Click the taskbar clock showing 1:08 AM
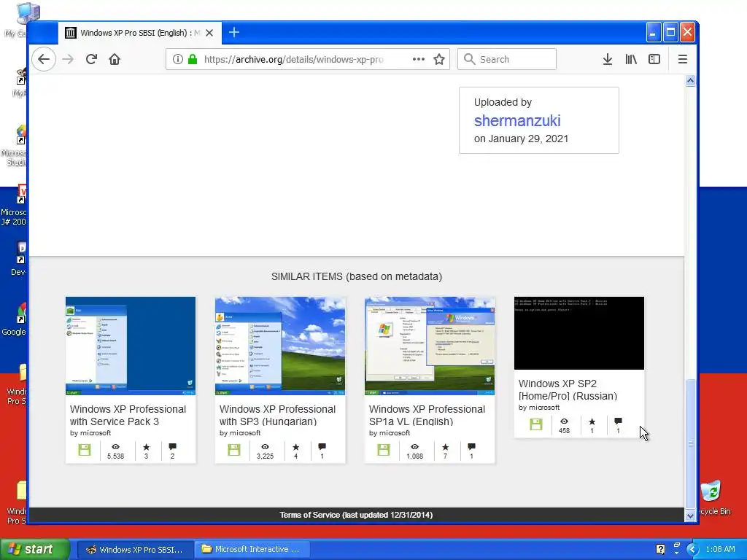Image resolution: width=747 pixels, height=560 pixels. 720,550
